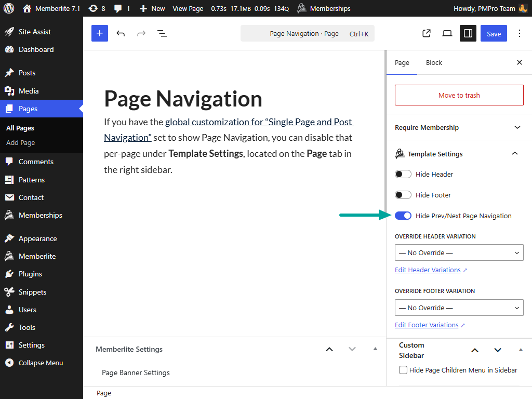Screen dimensions: 532x399
Task: Open the editor Options three-dot menu
Action: (520, 33)
